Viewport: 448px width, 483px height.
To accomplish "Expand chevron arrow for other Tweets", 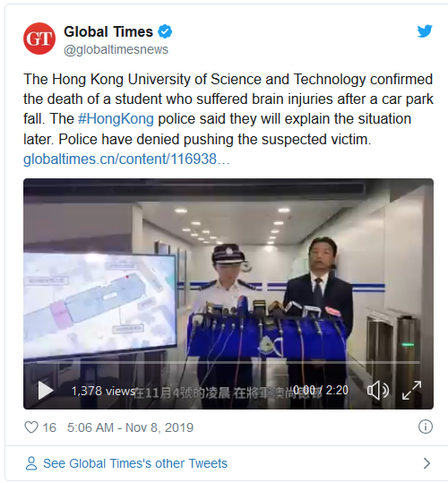I will point(426,463).
